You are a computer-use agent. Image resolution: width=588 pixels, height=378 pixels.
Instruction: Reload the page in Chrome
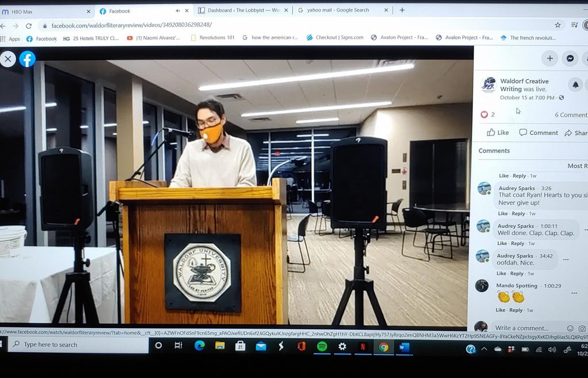(29, 26)
